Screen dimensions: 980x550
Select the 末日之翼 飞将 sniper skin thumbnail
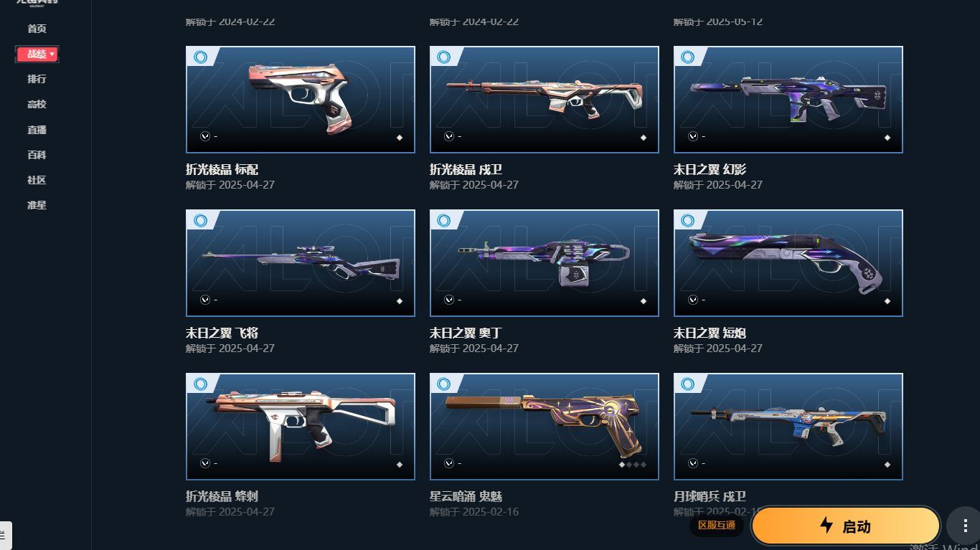coord(301,263)
